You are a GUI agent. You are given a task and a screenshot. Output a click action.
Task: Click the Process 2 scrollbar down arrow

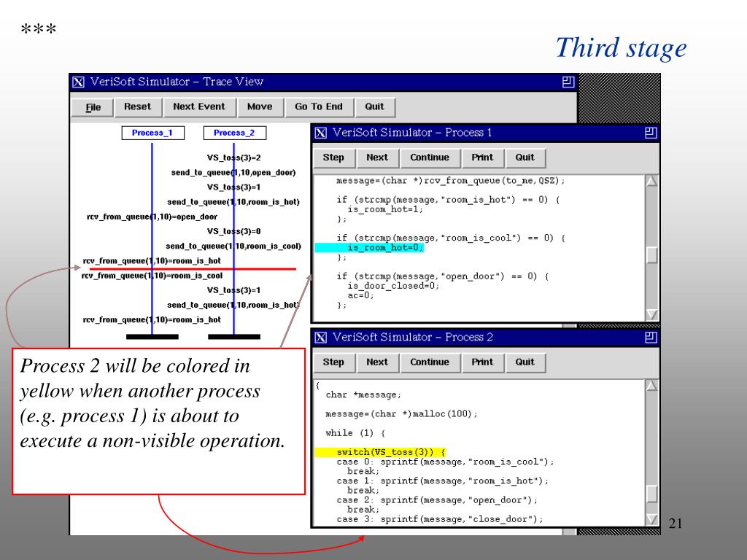click(651, 519)
